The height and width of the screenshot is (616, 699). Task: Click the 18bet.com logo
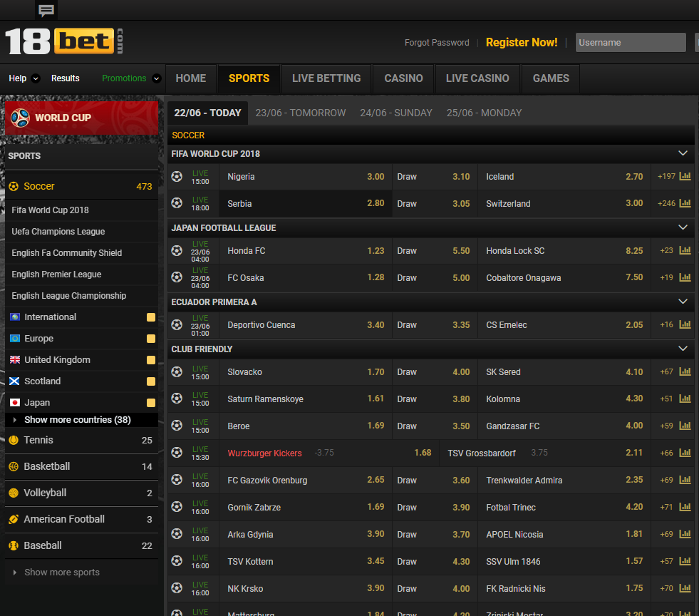click(63, 41)
